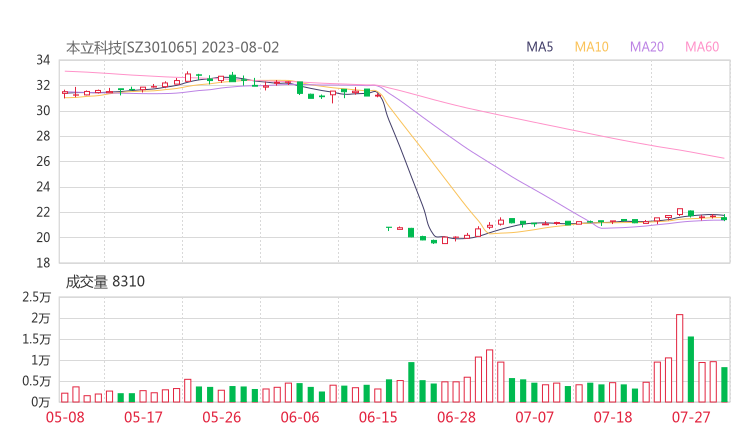
Task: Click the 0.5万 volume axis label
Action: 36,381
